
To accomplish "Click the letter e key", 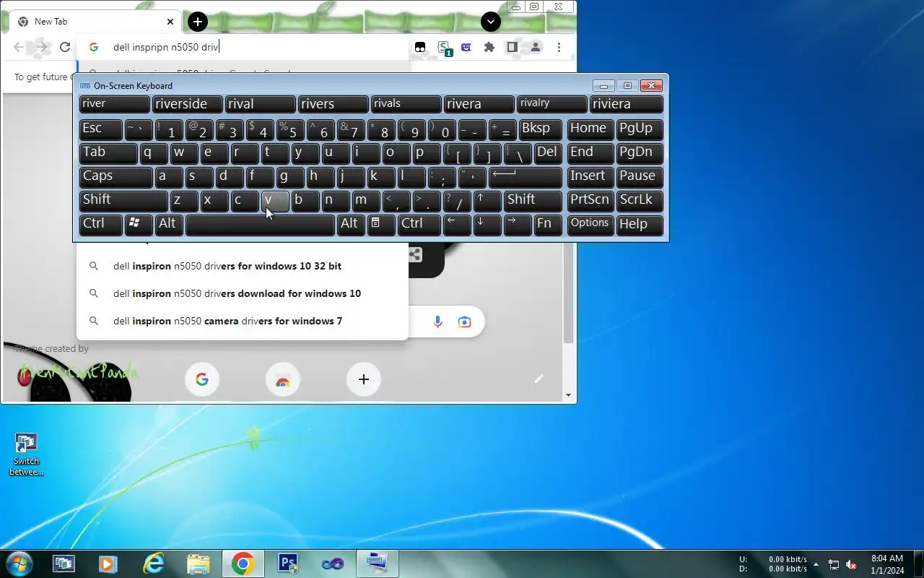I will [214, 153].
